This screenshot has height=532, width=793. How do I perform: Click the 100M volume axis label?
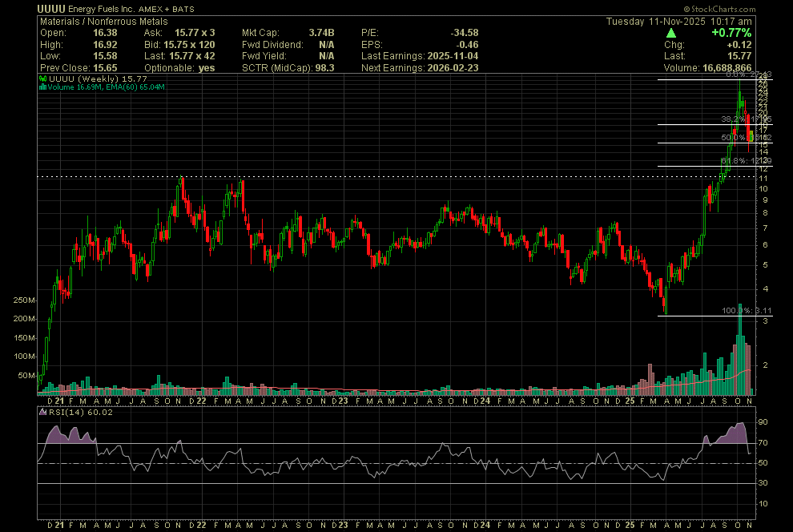24,357
